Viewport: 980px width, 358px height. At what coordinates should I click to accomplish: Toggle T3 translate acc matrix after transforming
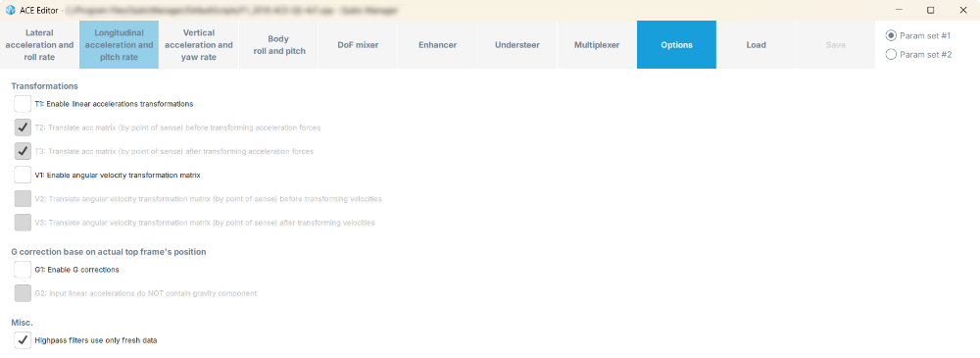pos(23,151)
